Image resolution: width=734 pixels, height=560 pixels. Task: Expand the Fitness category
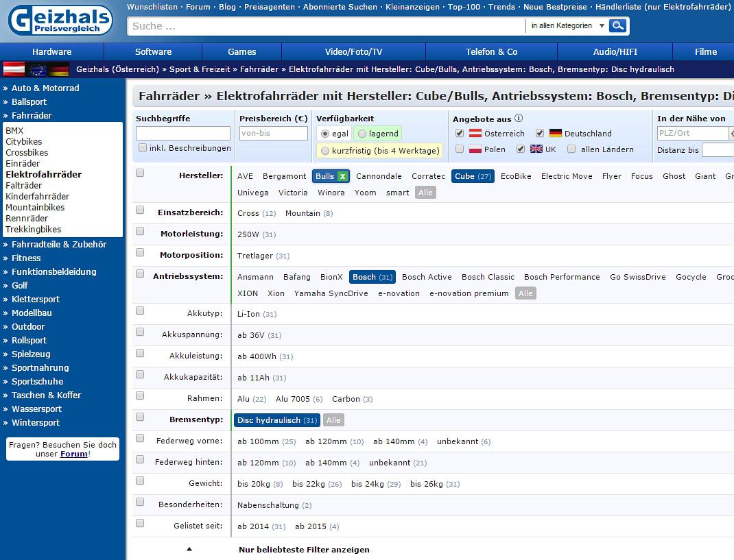(26, 258)
